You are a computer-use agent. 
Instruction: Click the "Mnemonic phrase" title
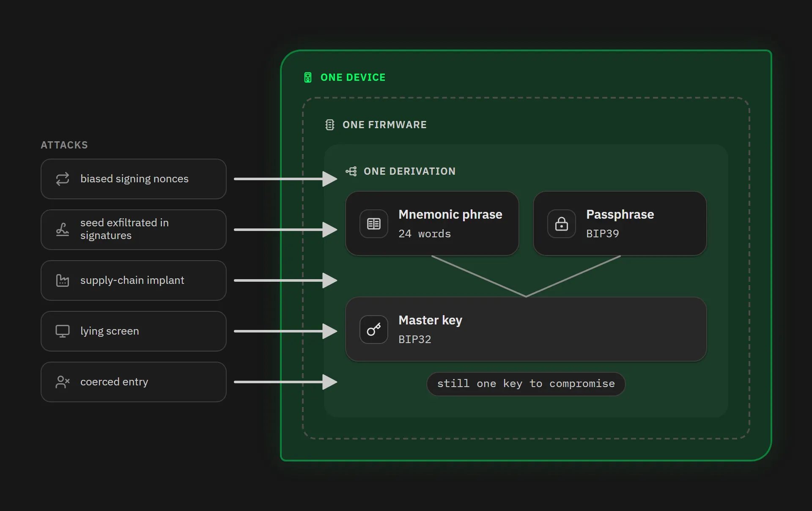pos(450,214)
